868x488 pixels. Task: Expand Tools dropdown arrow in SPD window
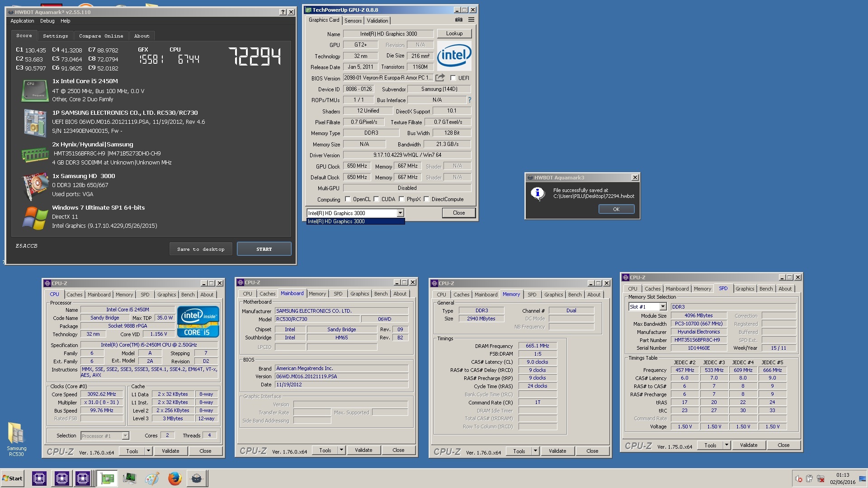(x=726, y=445)
